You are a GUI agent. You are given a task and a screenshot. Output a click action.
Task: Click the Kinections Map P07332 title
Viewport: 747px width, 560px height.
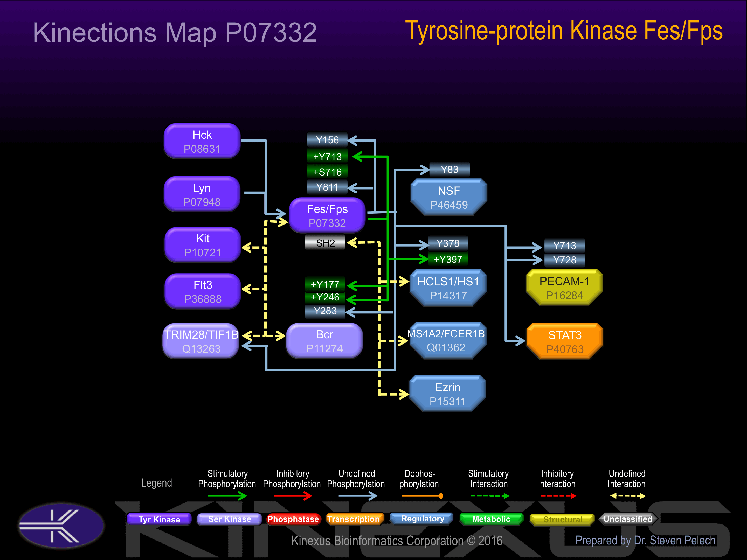point(175,33)
